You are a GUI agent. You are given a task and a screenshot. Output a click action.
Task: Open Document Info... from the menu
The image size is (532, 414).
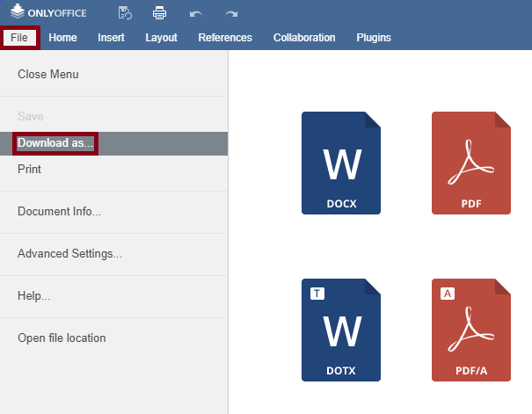[x=59, y=212]
